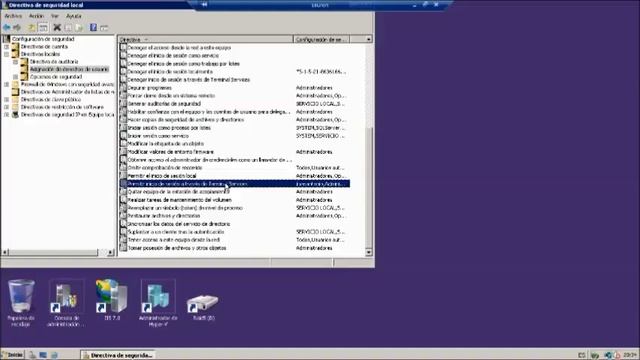Click the toolbar icon right of Help
This screenshot has width=640, height=360.
point(104,27)
